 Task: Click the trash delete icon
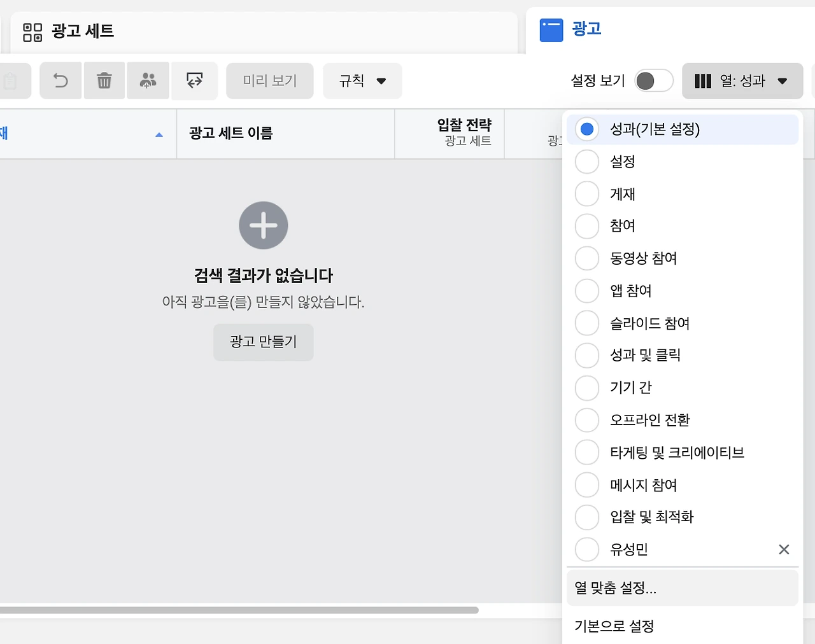tap(104, 81)
